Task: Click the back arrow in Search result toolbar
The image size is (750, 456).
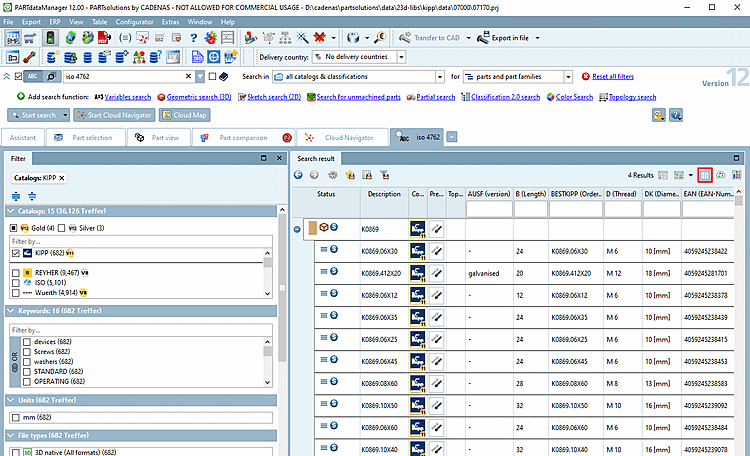Action: [x=300, y=175]
